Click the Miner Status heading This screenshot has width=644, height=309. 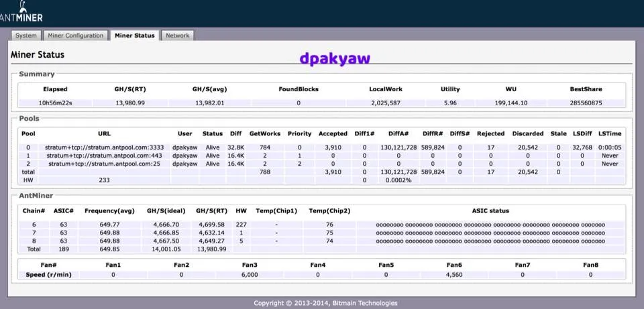[x=38, y=54]
